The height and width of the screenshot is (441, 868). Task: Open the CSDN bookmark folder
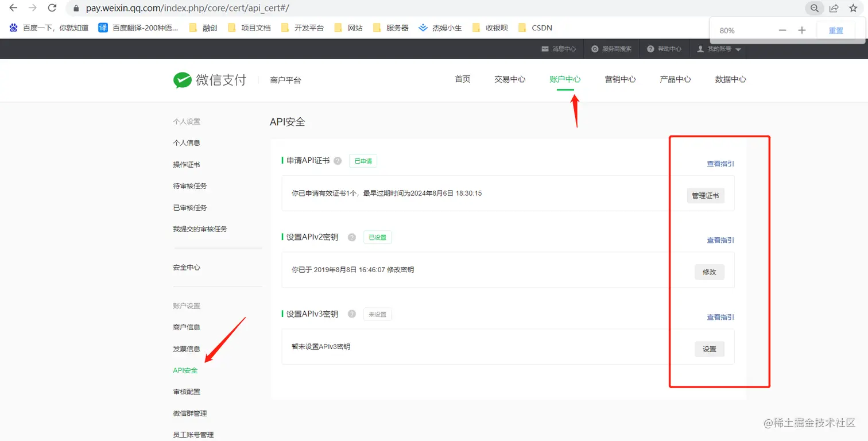click(x=535, y=28)
